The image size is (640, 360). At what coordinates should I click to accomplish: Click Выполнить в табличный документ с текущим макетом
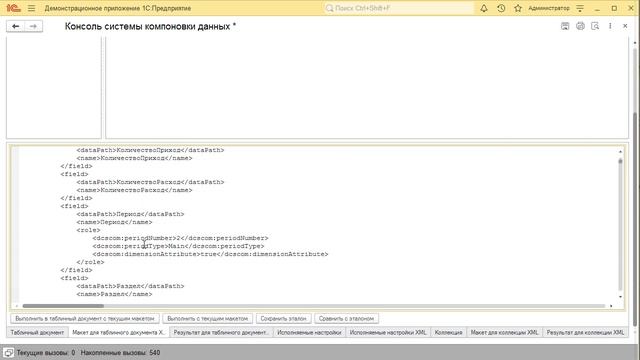85,318
